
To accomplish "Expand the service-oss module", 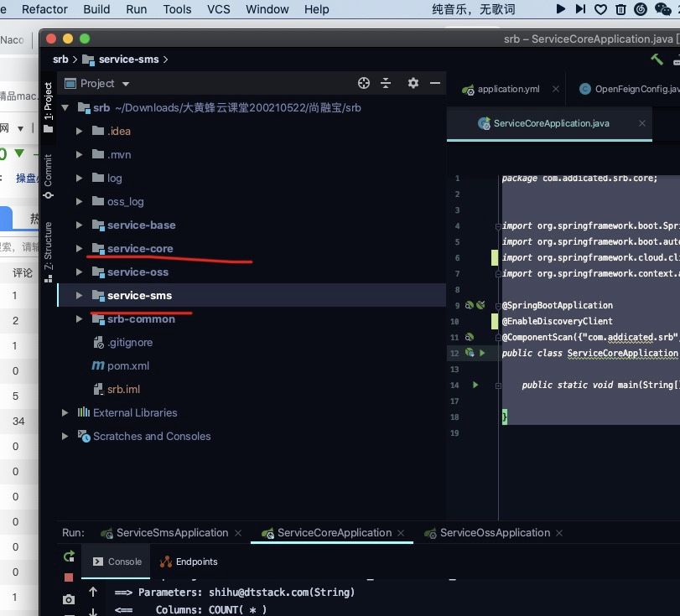I will click(79, 272).
